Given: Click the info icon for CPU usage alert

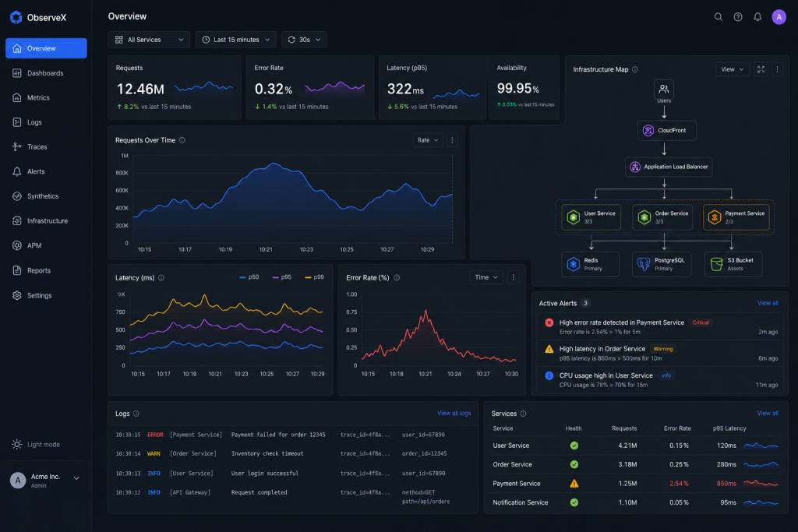Looking at the screenshot, I should point(549,375).
